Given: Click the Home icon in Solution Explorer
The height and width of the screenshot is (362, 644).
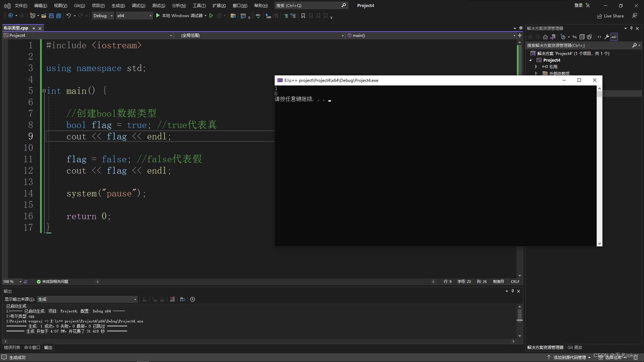Looking at the screenshot, I should click(545, 37).
